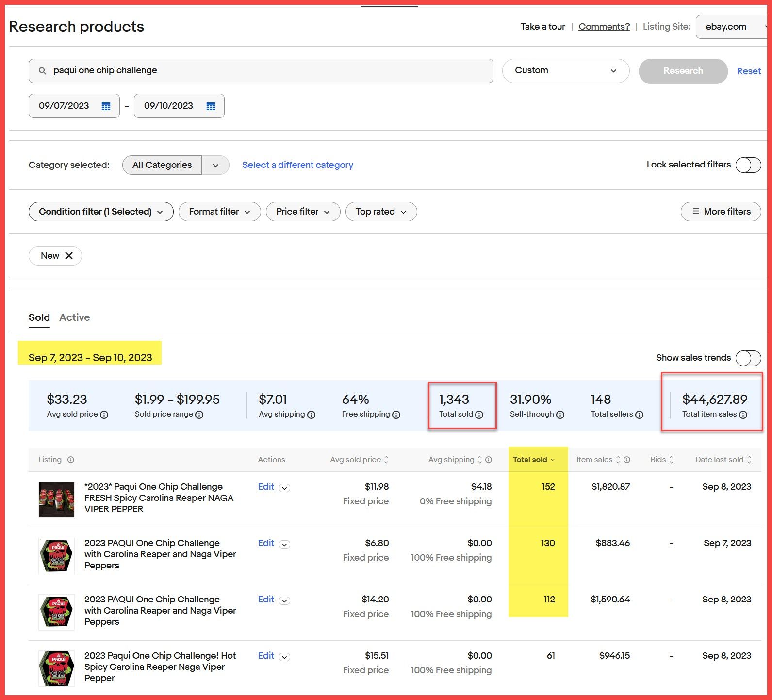
Task: Click Select a different category link
Action: coord(298,165)
